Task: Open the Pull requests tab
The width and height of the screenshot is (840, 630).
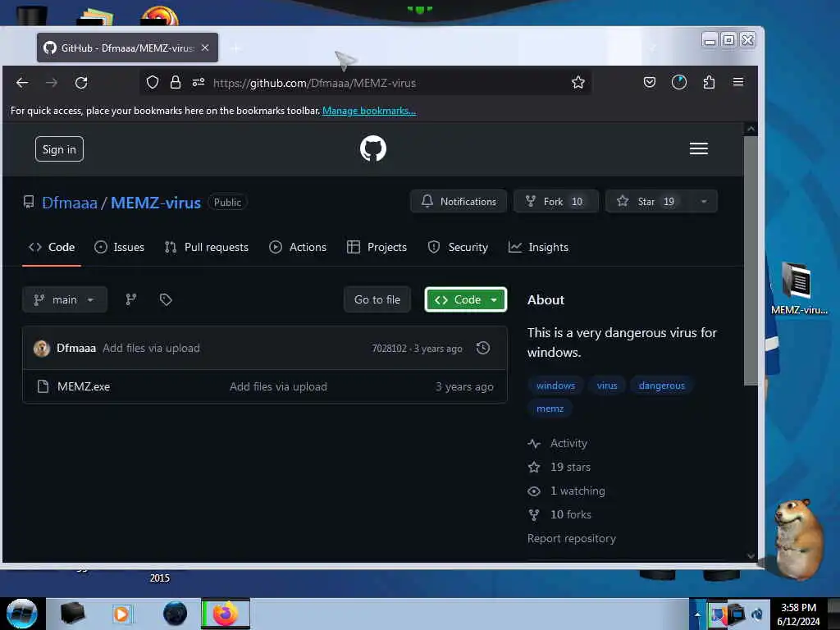Action: pyautogui.click(x=207, y=247)
